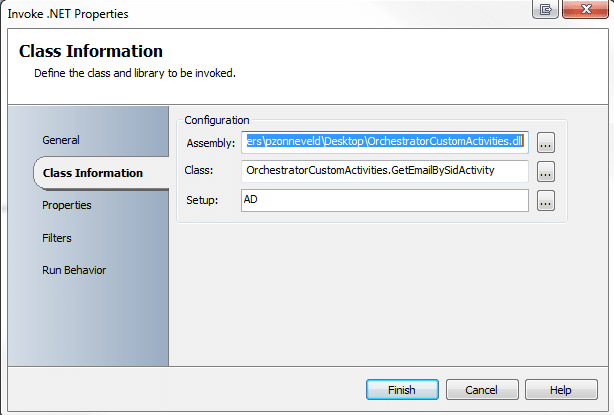Viewport: 614px width, 415px height.
Task: Click the Setup: label text
Action: click(x=202, y=201)
